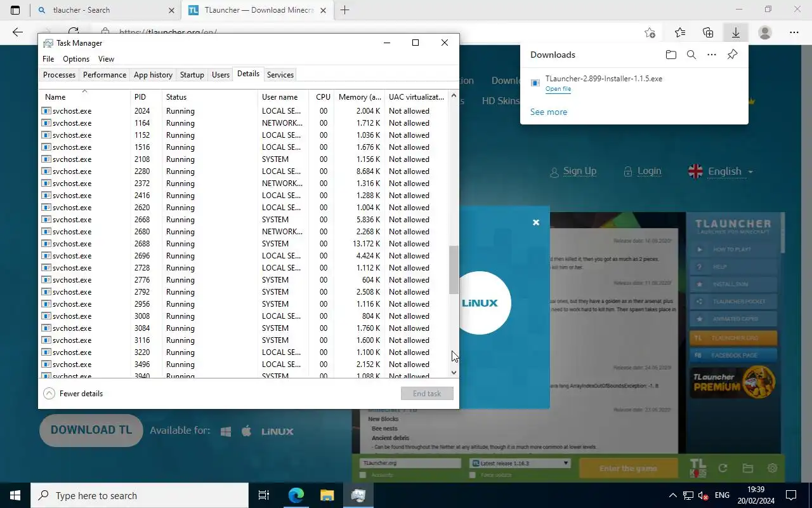
Task: Click the Type here to search box
Action: pos(140,495)
